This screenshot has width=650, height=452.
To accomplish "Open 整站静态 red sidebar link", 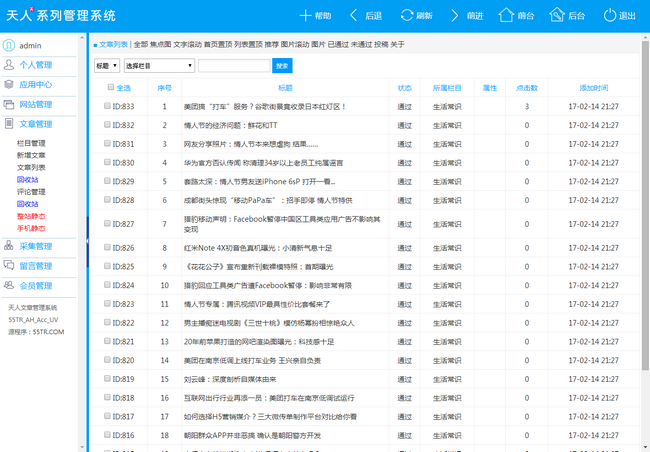I will (x=31, y=216).
